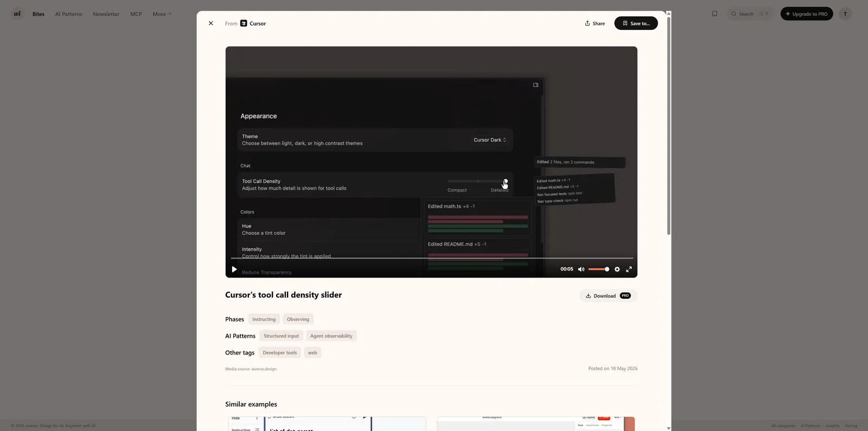Viewport: 868px width, 431px height.
Task: Play the video
Action: pos(234,269)
